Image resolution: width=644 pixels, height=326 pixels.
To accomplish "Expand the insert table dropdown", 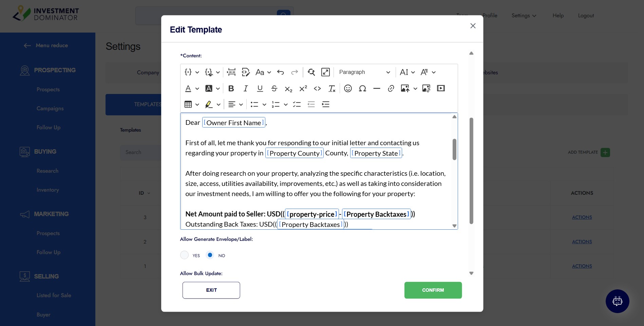I will point(192,104).
